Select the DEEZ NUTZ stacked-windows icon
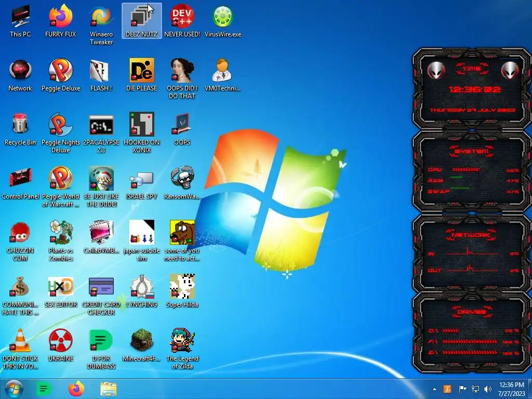Image resolution: width=532 pixels, height=399 pixels. (141, 21)
